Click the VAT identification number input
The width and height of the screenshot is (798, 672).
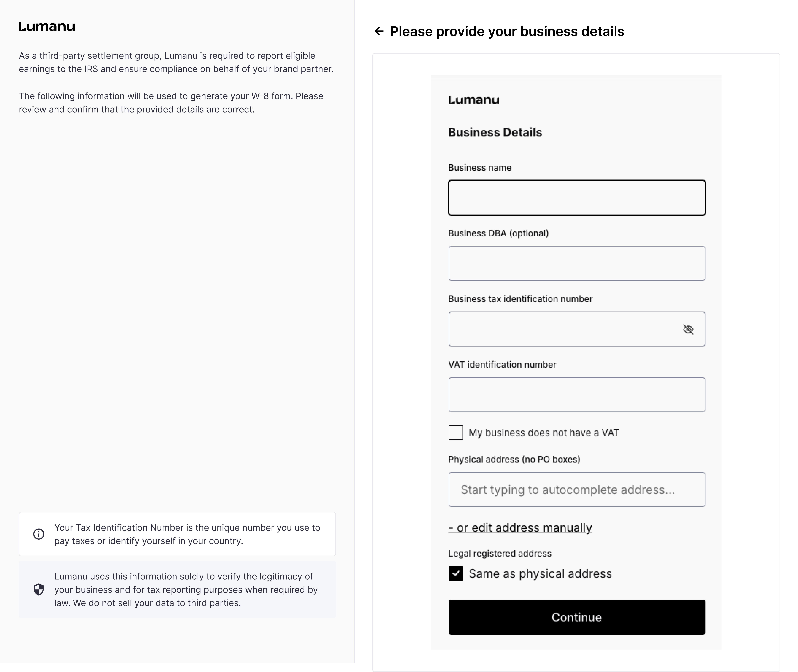(x=577, y=395)
